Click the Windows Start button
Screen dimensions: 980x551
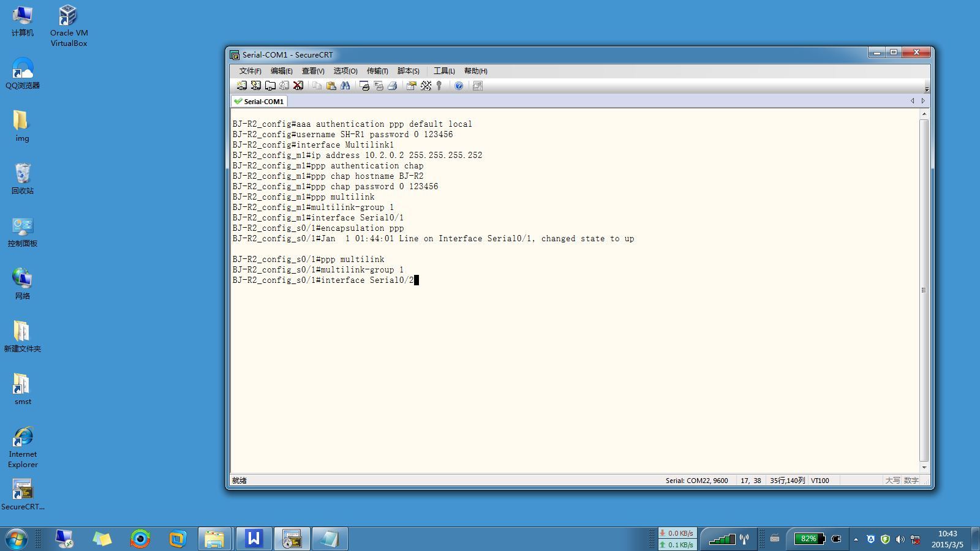pyautogui.click(x=16, y=539)
